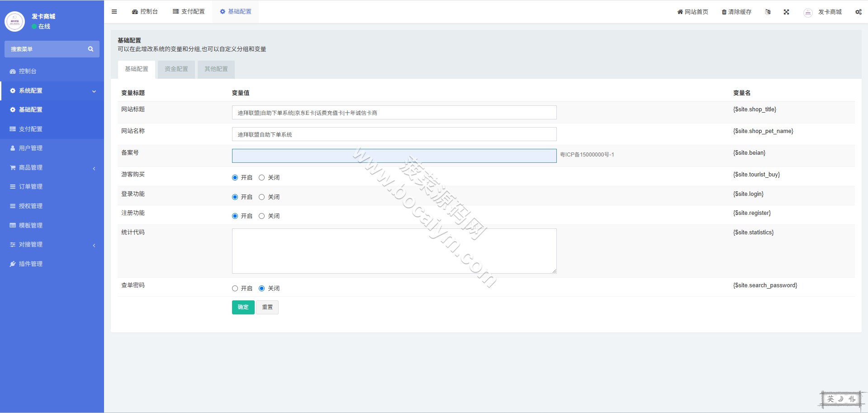This screenshot has height=413, width=868.
Task: Switch to the 基础配置 config tab
Action: (137, 69)
